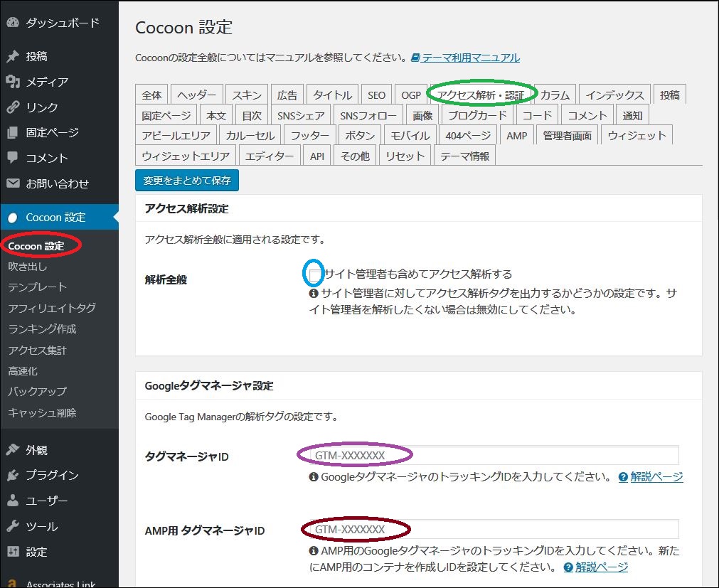Screen dimensions: 719x588
Task: Click the pages icon beside 固定ページ
Action: pos(13,132)
